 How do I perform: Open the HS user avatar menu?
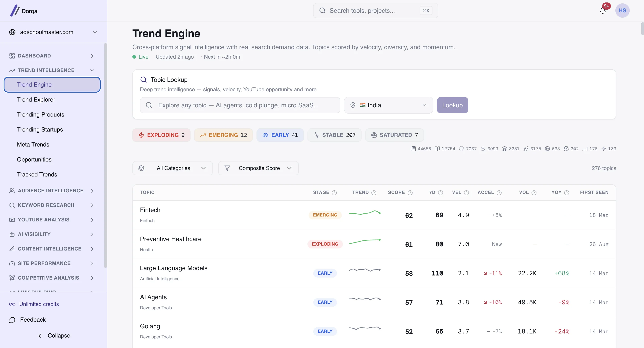click(622, 11)
